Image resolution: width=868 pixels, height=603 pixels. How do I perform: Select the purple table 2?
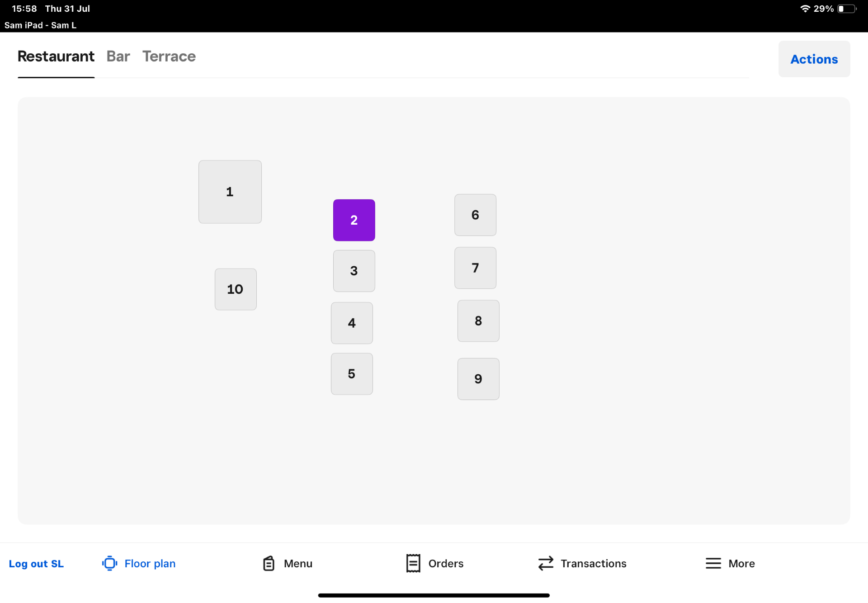pos(354,220)
